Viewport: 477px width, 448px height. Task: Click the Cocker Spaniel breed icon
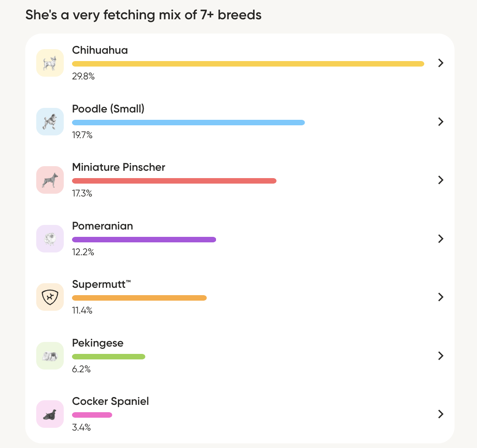50,414
